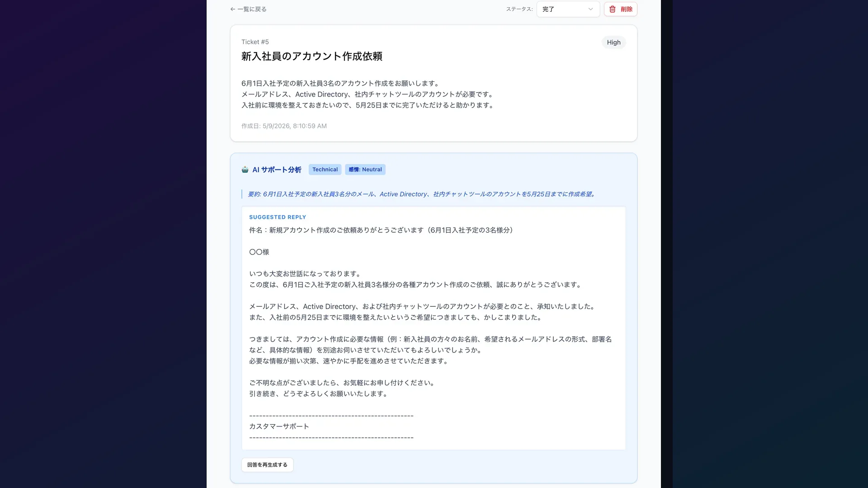Follow the 一覧に戻る link text
The image size is (868, 488).
click(x=252, y=9)
